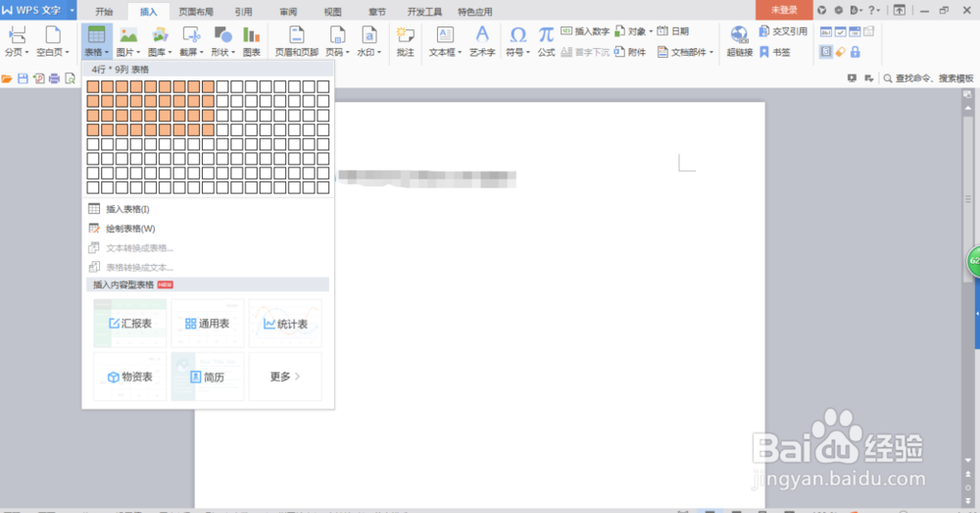
Task: Click the open folder quick access icon
Action: [7, 78]
